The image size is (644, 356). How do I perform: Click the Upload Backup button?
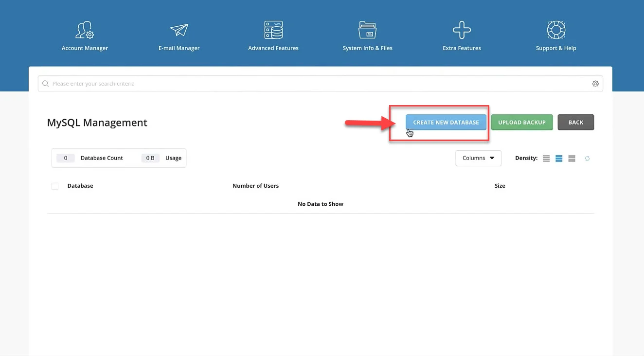click(x=522, y=122)
